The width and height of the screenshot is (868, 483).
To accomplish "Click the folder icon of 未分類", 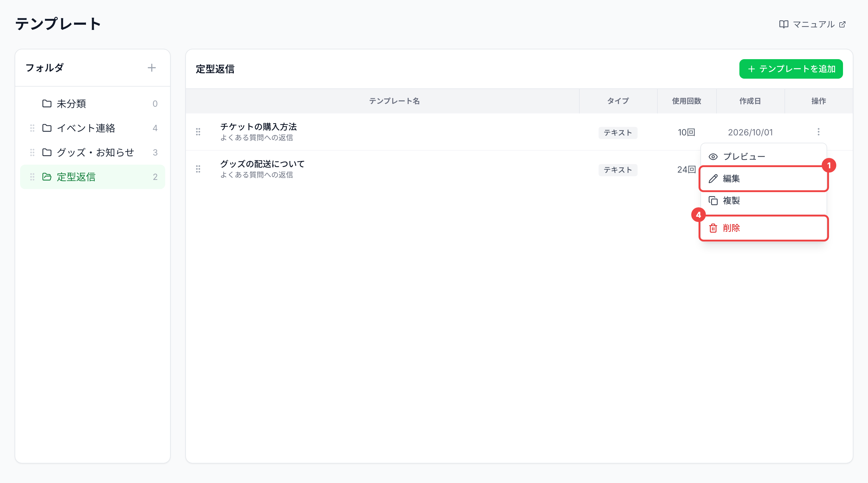I will pos(47,103).
